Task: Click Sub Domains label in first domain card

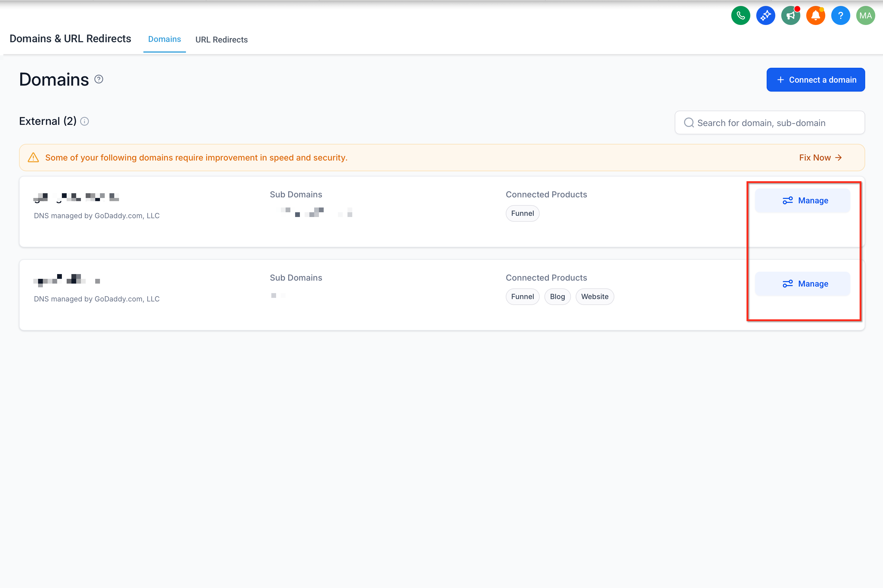Action: click(x=296, y=194)
